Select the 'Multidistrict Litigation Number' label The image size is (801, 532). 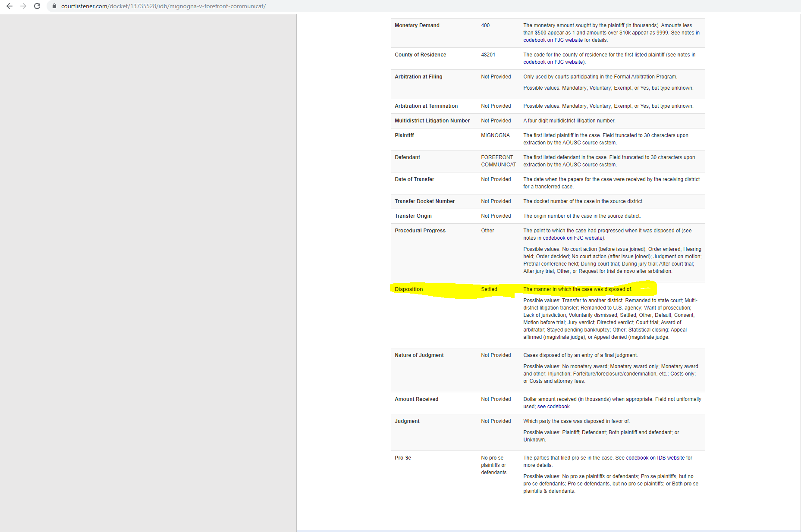432,121
